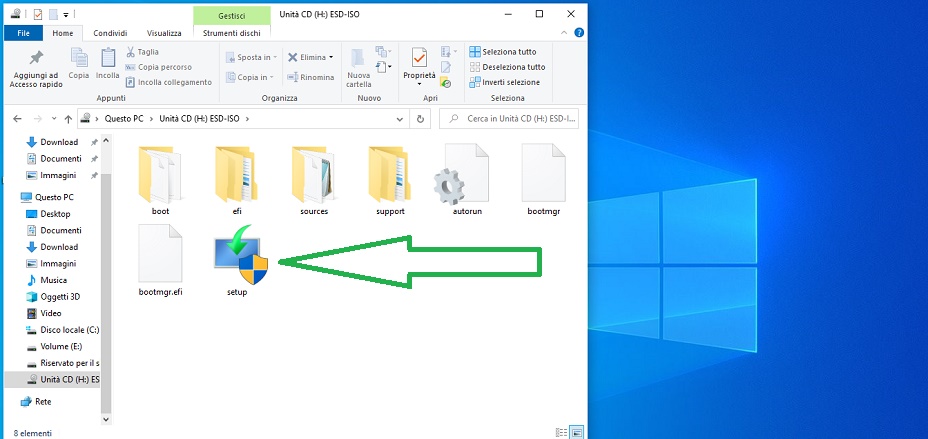Open Download under quick access

[x=59, y=142]
